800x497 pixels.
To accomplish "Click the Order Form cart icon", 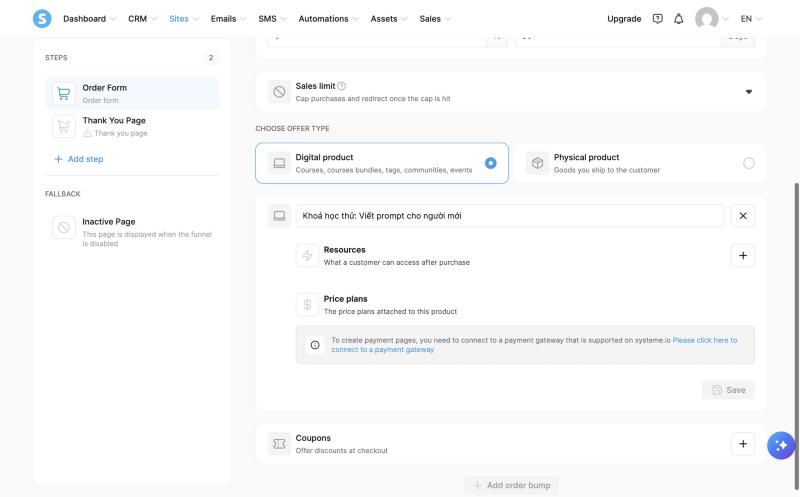I will tap(64, 93).
